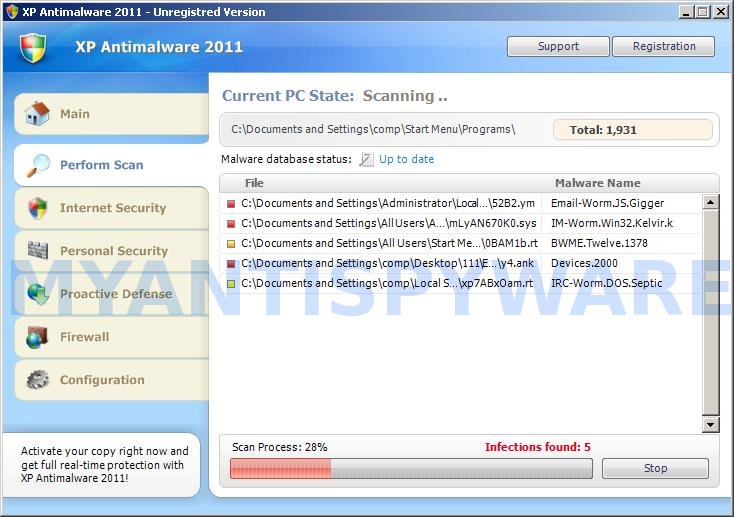
Task: Click the Firewall globe-and-wall icon
Action: click(x=37, y=337)
